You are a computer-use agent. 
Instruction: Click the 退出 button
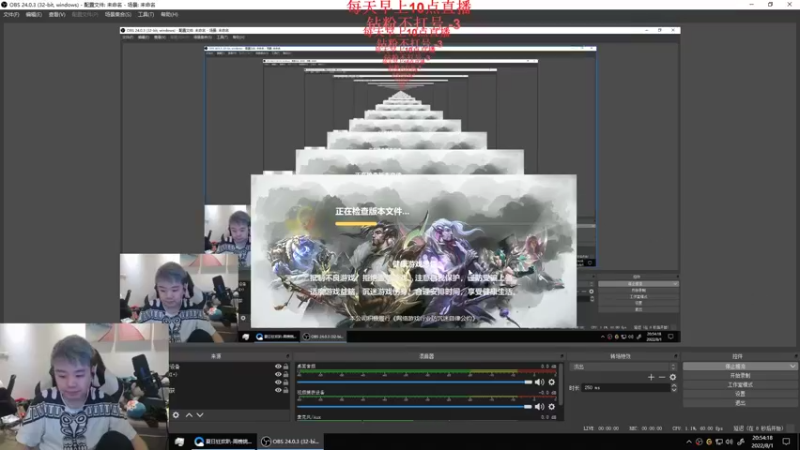[740, 403]
